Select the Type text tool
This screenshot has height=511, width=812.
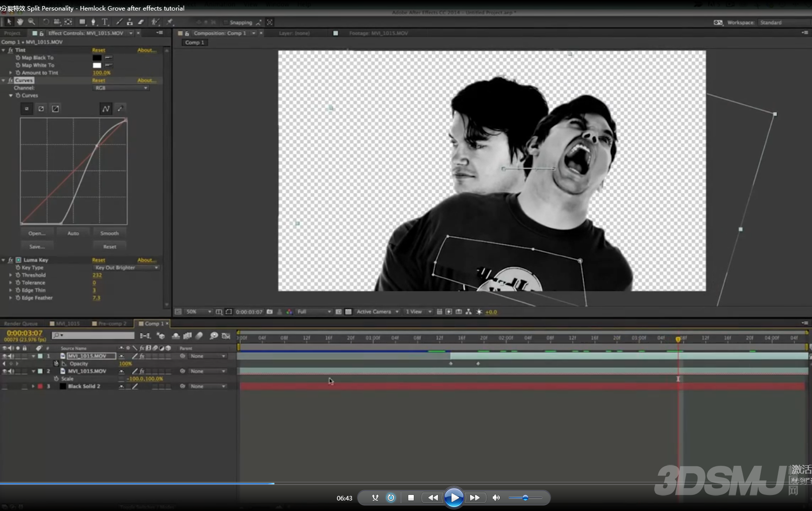[x=105, y=22]
